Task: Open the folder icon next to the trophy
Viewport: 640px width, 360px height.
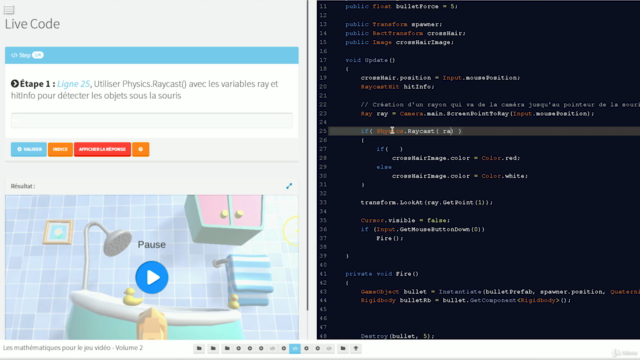Action: pos(343,349)
